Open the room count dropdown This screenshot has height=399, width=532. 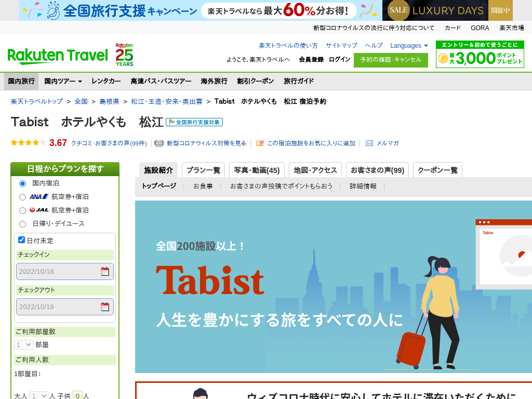[23, 345]
